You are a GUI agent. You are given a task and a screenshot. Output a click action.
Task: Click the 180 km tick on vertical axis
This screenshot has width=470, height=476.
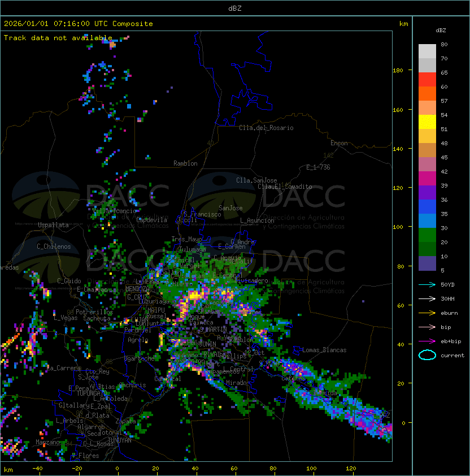[x=398, y=71]
